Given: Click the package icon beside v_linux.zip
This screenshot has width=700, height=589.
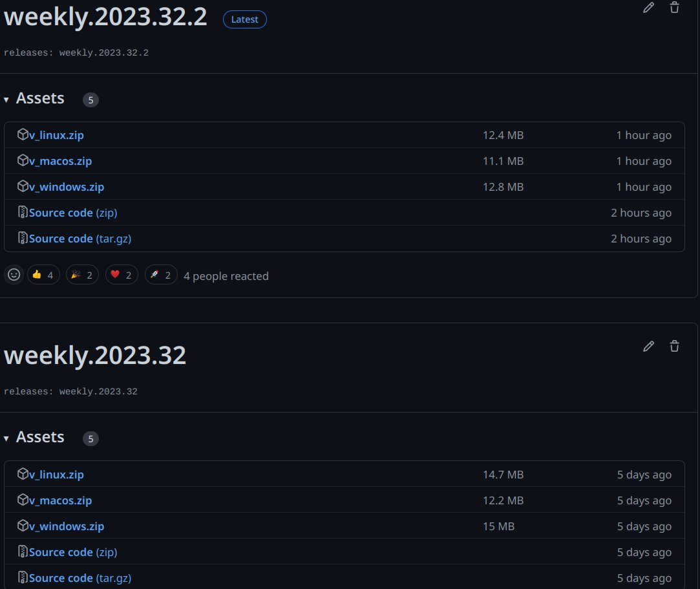Looking at the screenshot, I should pyautogui.click(x=22, y=134).
